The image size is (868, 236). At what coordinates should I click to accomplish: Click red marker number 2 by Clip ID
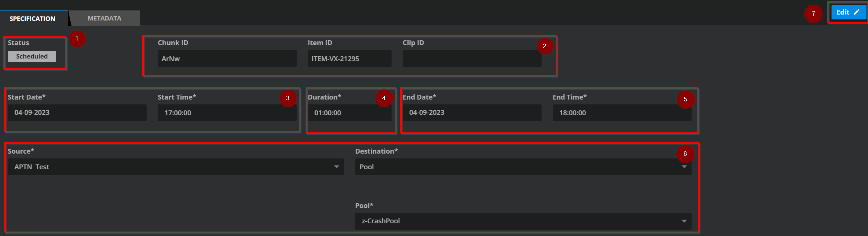(x=544, y=46)
